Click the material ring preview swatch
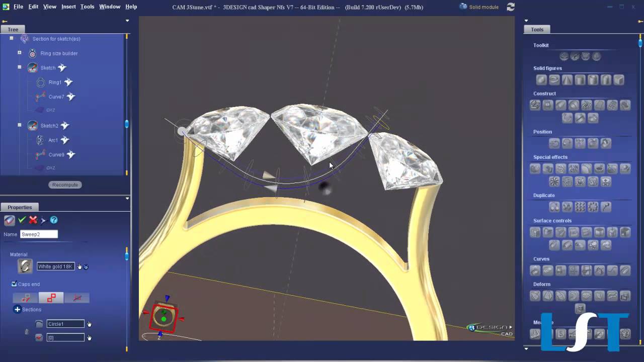 [25, 266]
